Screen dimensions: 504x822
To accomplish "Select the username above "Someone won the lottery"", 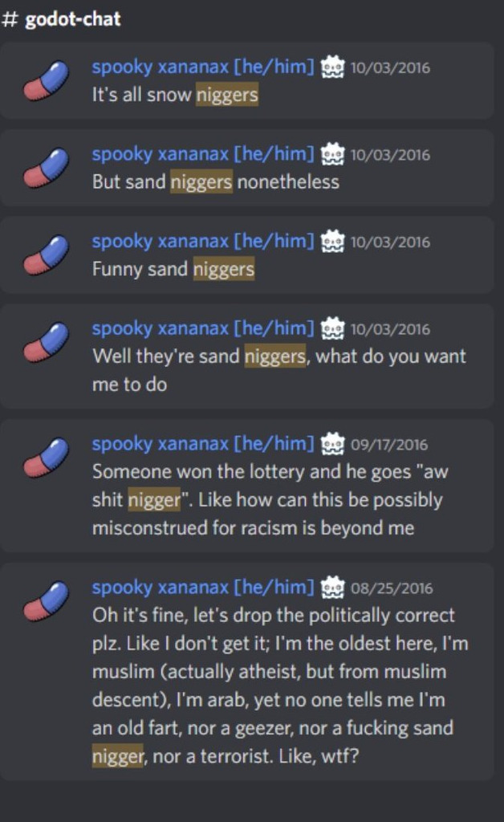I will [x=203, y=443].
